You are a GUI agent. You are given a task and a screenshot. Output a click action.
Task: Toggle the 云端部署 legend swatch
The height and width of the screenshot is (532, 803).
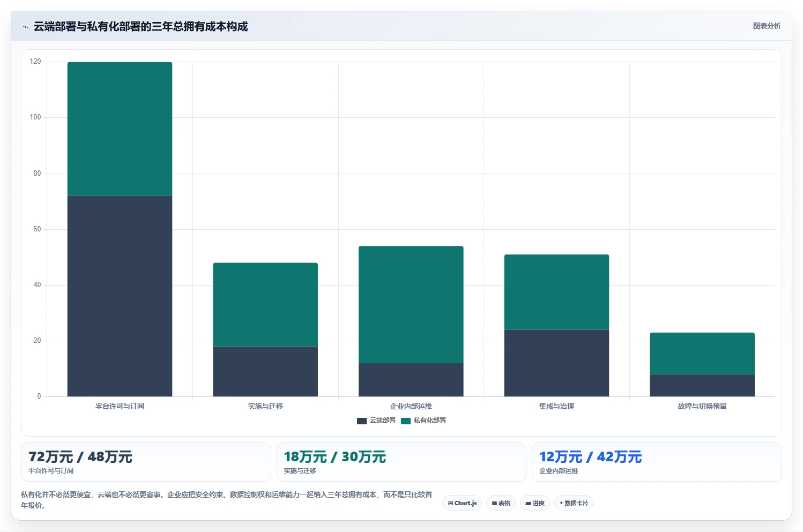(362, 421)
